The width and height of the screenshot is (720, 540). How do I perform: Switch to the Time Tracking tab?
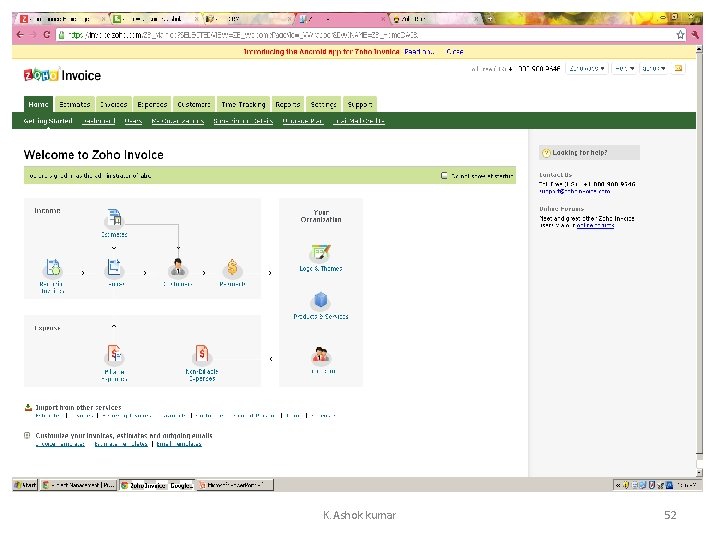(243, 104)
